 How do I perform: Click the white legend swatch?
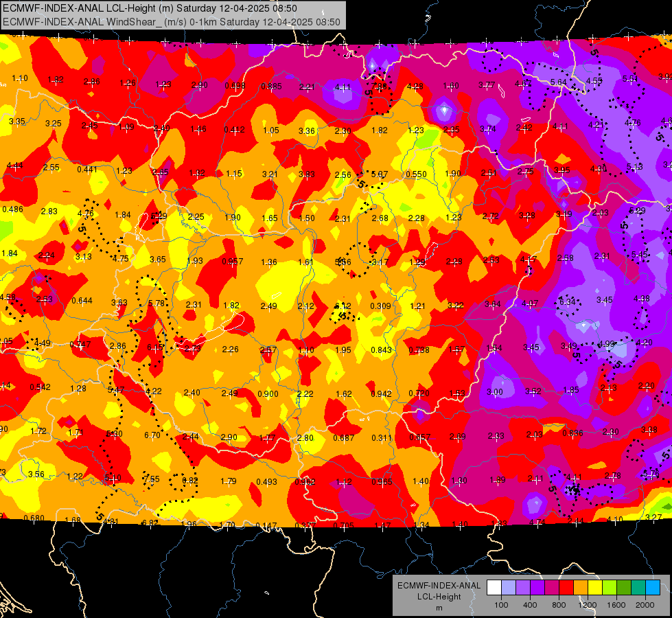tap(494, 588)
